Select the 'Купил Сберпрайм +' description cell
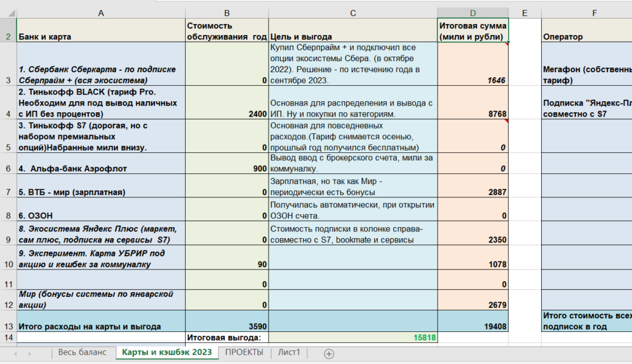Screen dimensions: 632x364 pos(353,64)
